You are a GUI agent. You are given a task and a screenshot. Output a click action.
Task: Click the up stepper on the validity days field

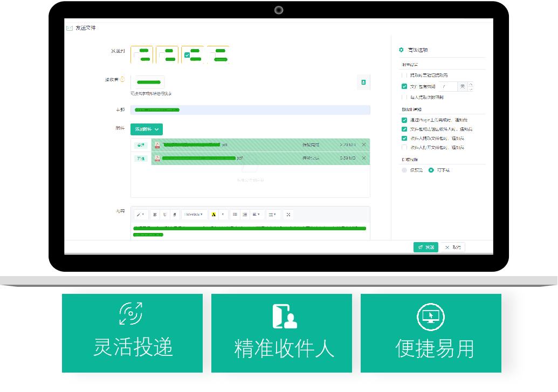(471, 84)
